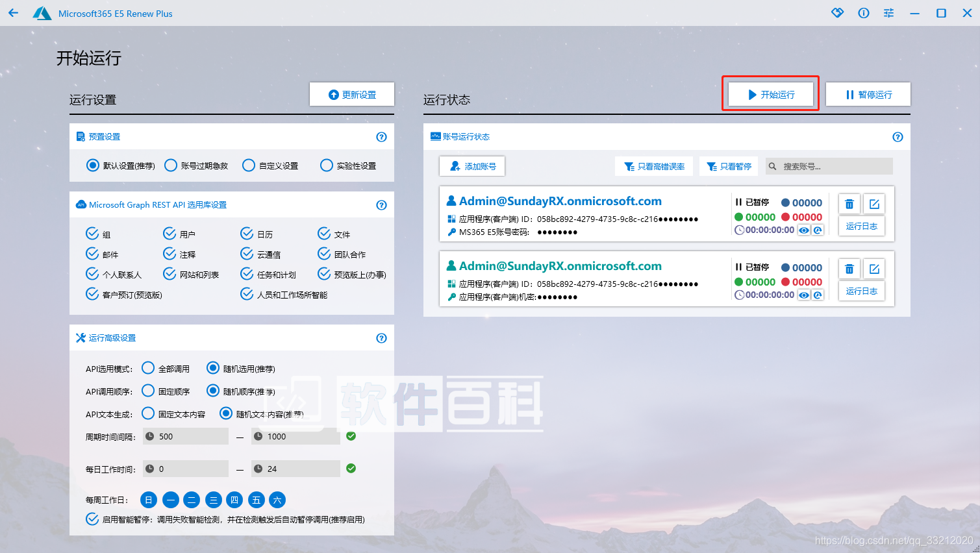This screenshot has width=980, height=553.
Task: Reveal first account password with eye icon
Action: point(804,230)
